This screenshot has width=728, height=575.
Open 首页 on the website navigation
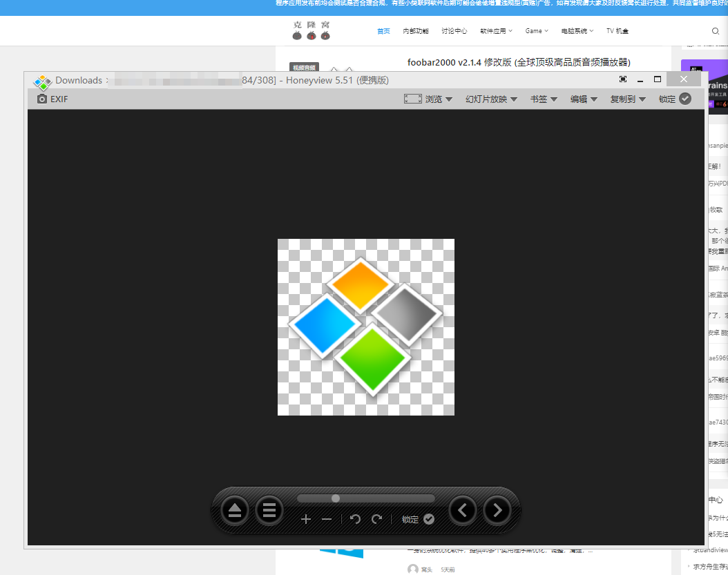pyautogui.click(x=383, y=31)
